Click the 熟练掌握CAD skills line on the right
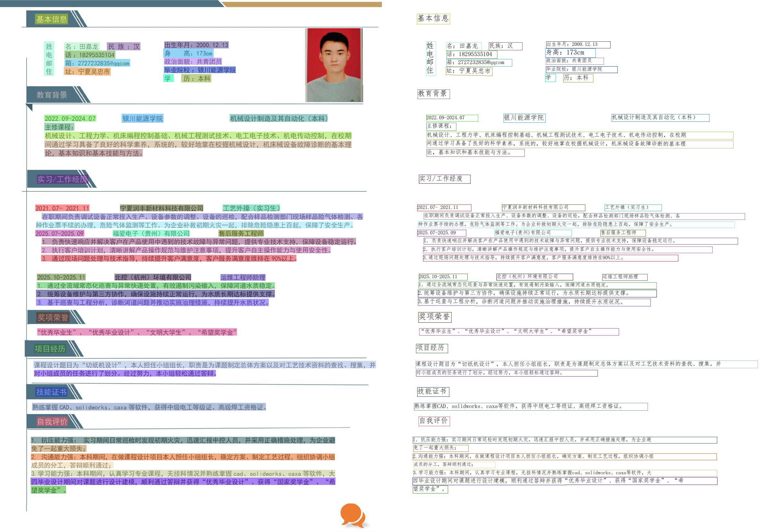764x532 pixels. coord(530,406)
